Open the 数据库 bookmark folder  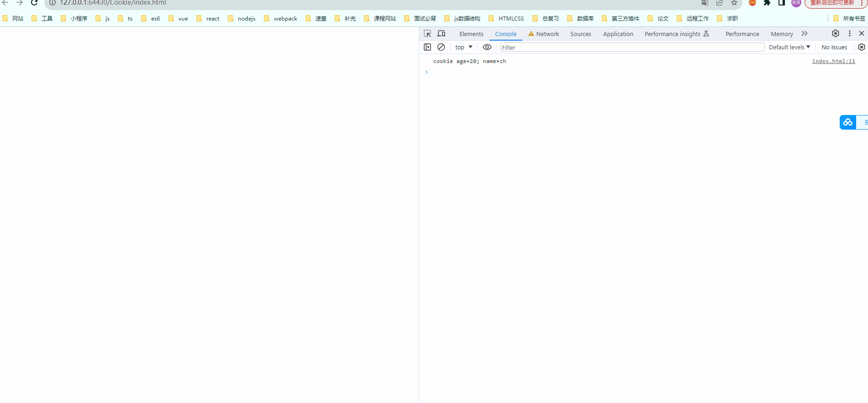click(581, 18)
